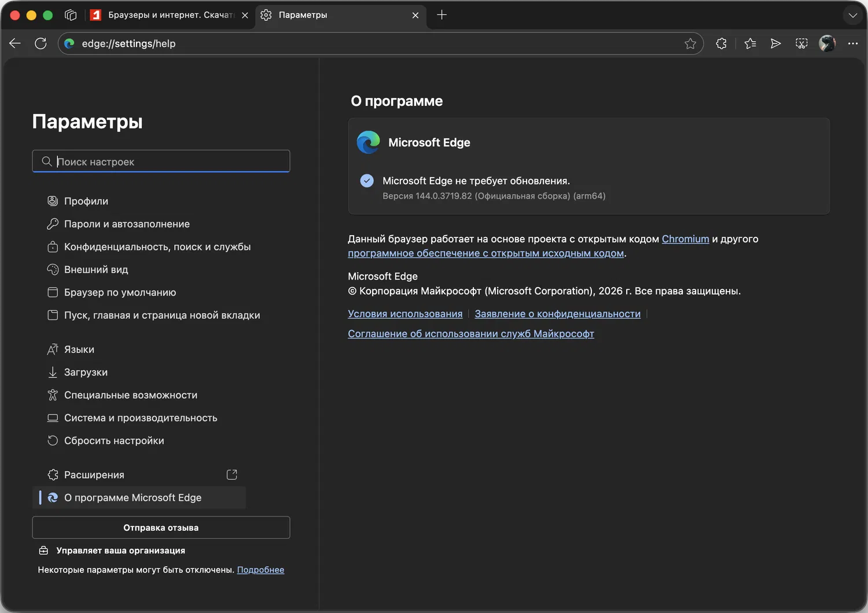This screenshot has width=868, height=613.
Task: Open "Внешний вид" settings section
Action: pos(96,270)
